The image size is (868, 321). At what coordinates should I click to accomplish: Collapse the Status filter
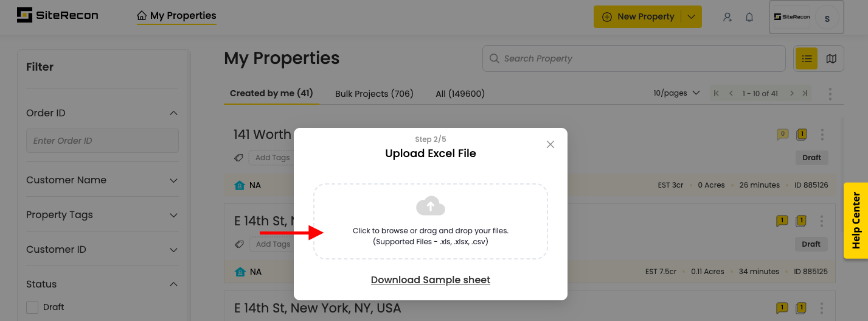pyautogui.click(x=173, y=284)
